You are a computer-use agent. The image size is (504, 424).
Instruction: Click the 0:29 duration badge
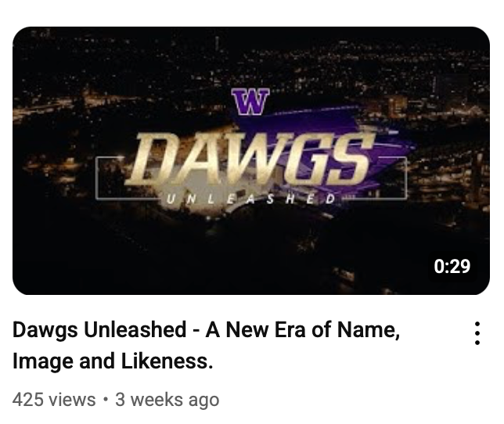click(452, 266)
